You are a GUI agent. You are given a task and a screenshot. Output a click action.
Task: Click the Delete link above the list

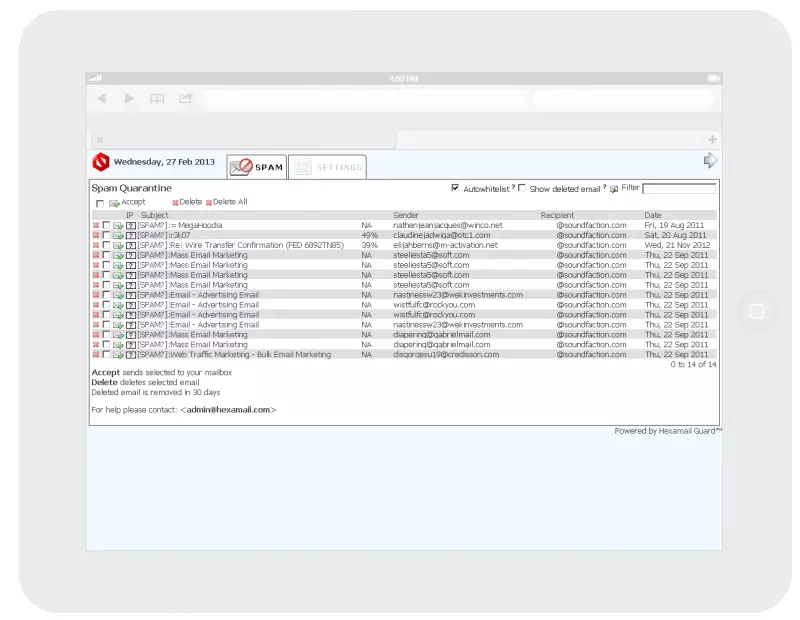pos(190,202)
